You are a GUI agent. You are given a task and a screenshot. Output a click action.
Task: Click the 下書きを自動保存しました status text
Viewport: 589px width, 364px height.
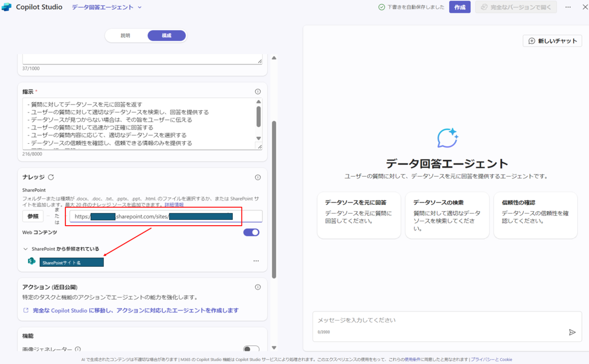(416, 7)
